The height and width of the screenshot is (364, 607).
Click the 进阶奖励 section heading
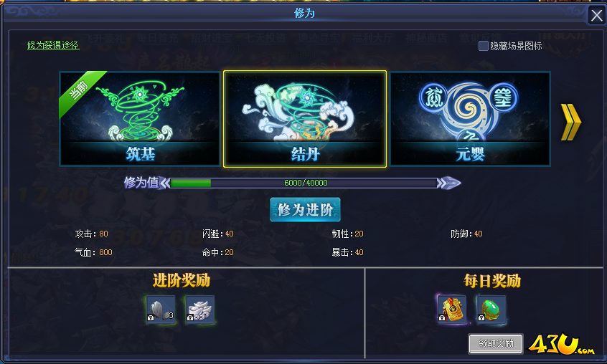(x=182, y=281)
